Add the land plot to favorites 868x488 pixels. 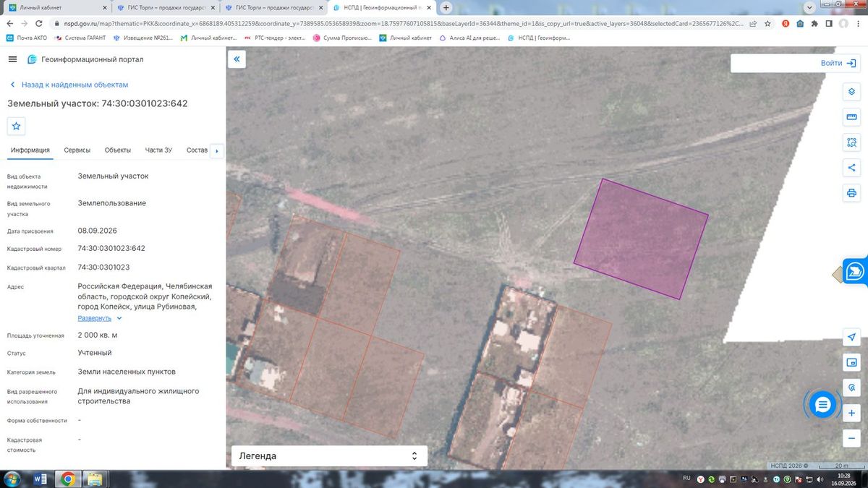point(17,126)
